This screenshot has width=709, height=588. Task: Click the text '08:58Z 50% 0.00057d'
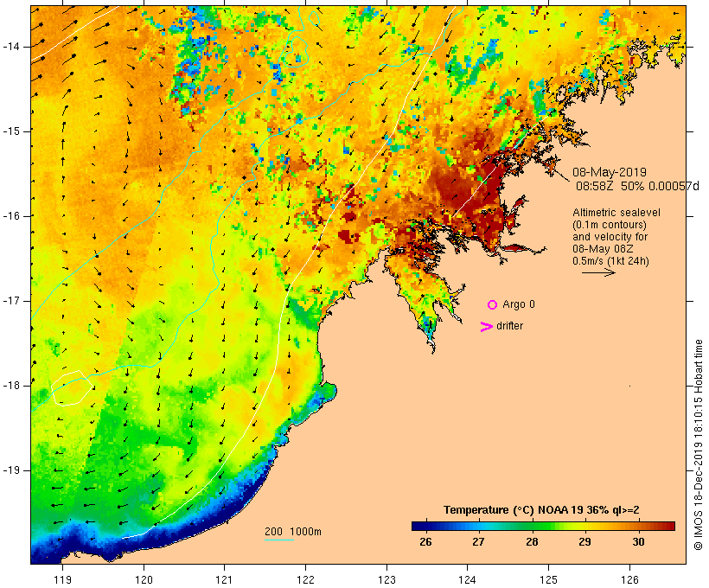pos(637,186)
